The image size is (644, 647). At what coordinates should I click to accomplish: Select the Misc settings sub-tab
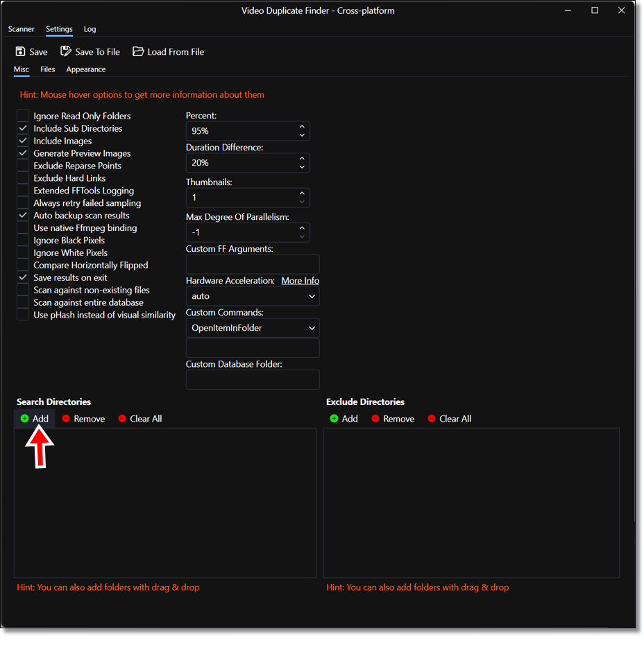pyautogui.click(x=22, y=69)
